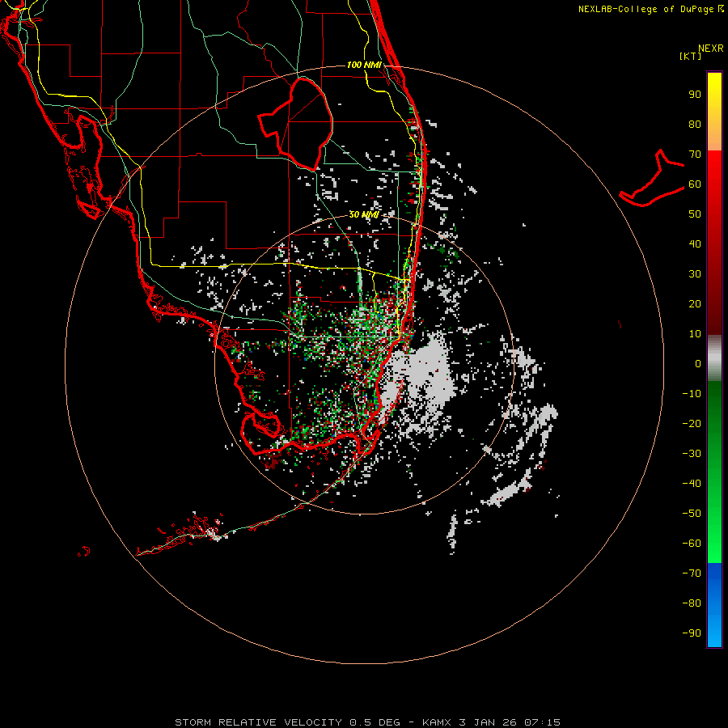Pick the negative 90 scale label
728x728 pixels.
tap(692, 633)
